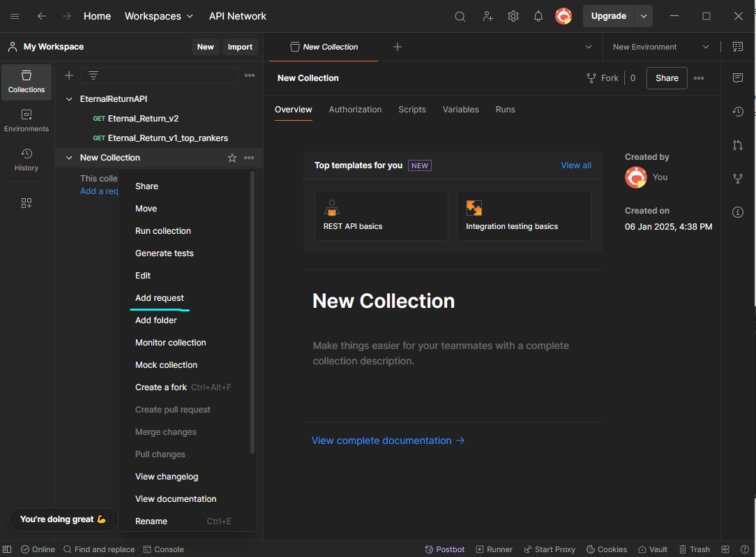Open Find and replace
Screen dimensions: 756x557
(99, 549)
